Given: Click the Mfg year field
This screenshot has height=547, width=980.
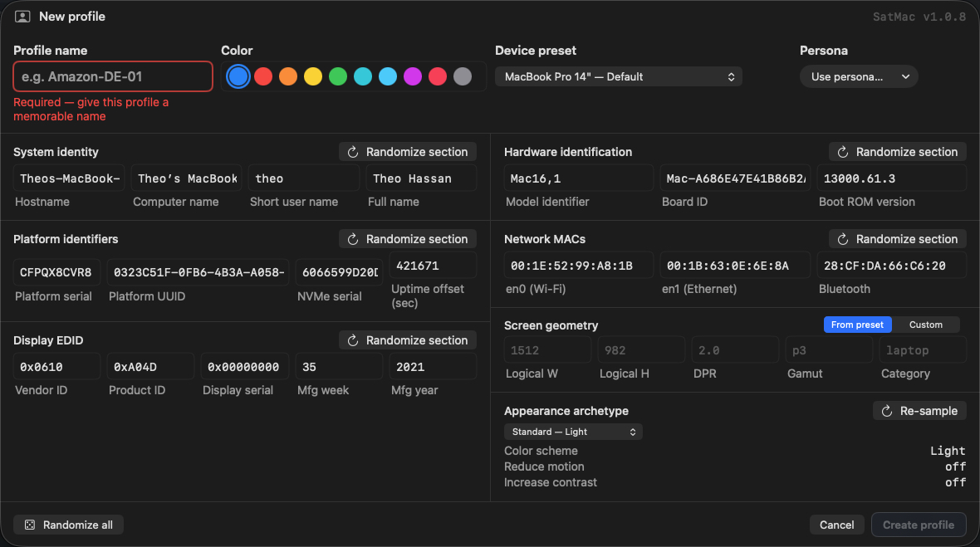Looking at the screenshot, I should pyautogui.click(x=434, y=367).
